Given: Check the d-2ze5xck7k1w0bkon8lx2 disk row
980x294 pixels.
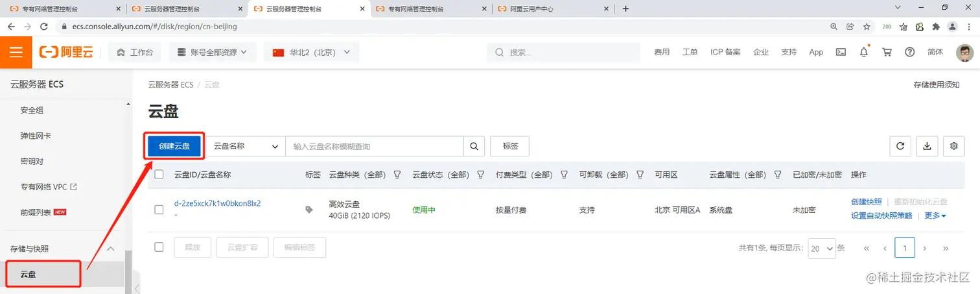Looking at the screenshot, I should point(159,210).
